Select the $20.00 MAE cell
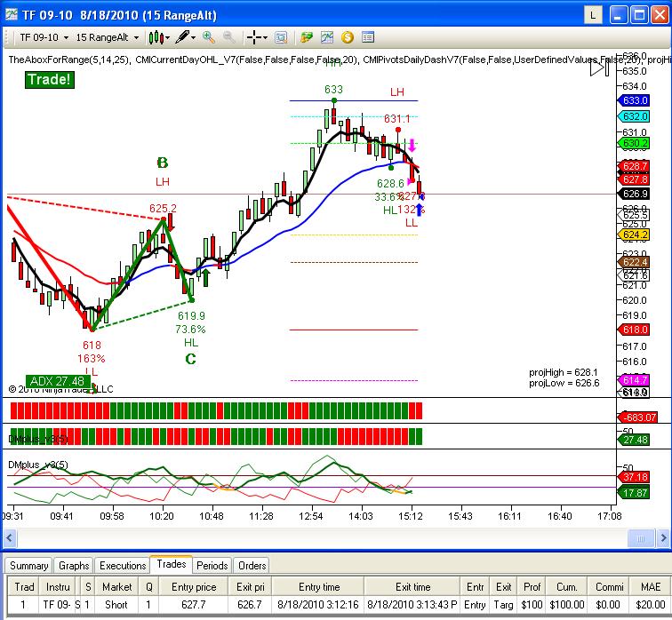 coord(650,605)
